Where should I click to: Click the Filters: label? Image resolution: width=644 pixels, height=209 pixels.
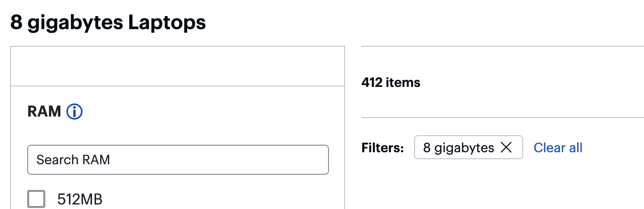click(382, 148)
